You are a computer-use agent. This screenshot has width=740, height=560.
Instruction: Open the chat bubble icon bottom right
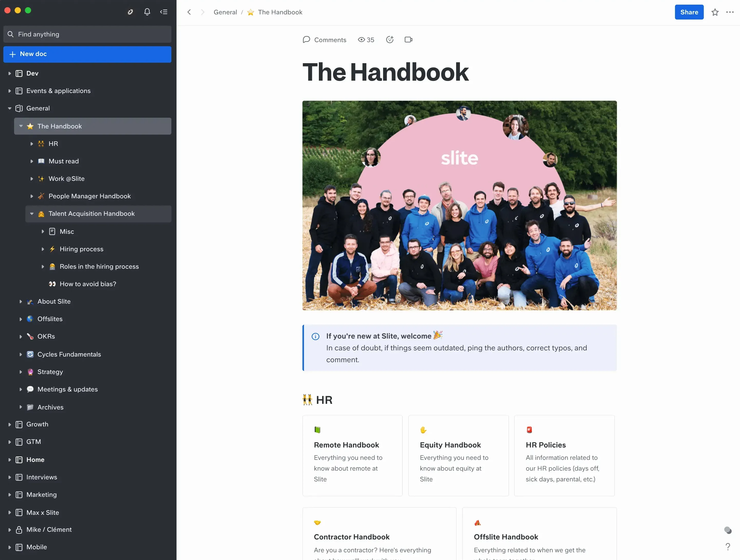[x=728, y=530]
